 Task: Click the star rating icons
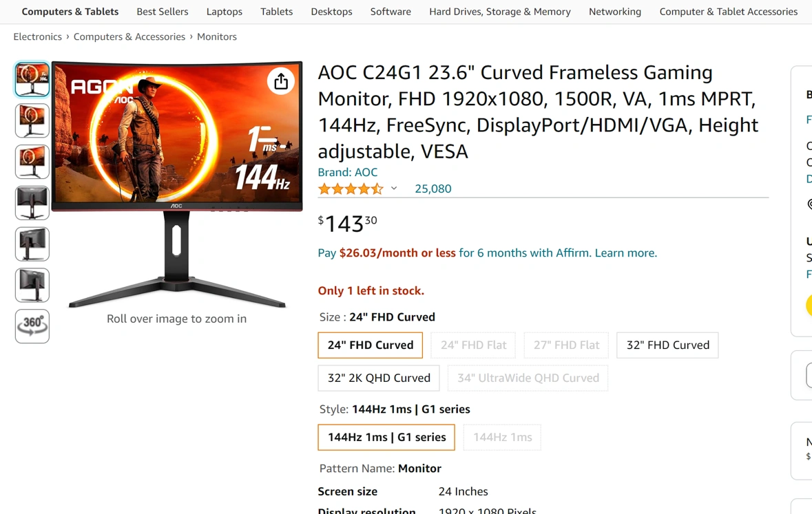(x=351, y=189)
